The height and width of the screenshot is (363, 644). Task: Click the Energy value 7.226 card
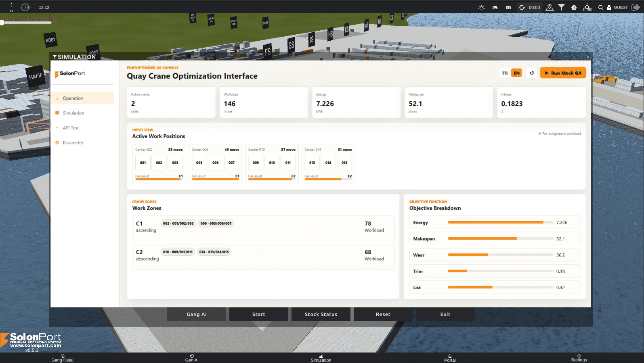pos(356,102)
